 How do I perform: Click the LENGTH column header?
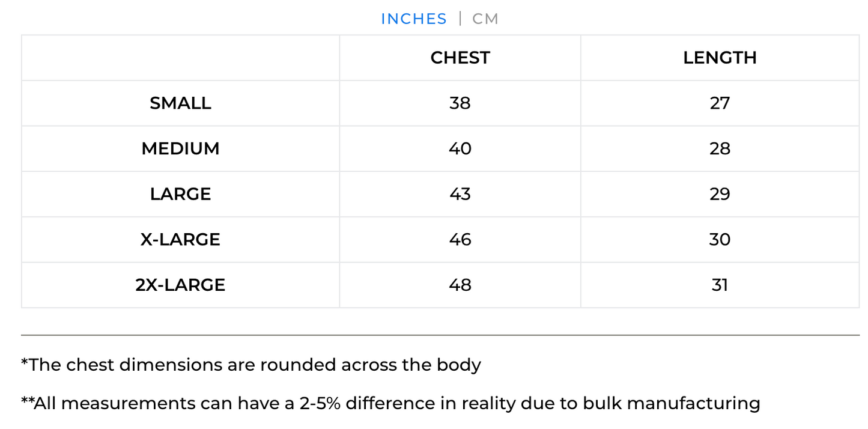[x=720, y=58]
